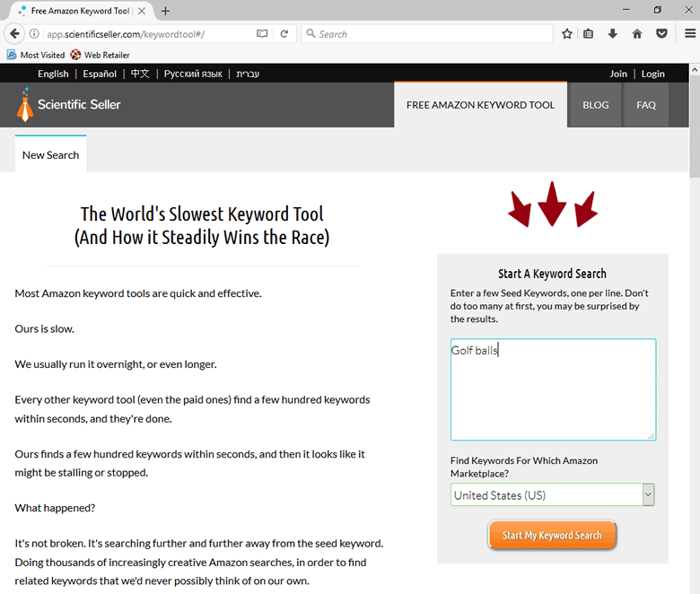Go to the browser home page icon
The width and height of the screenshot is (700, 594).
click(x=637, y=34)
